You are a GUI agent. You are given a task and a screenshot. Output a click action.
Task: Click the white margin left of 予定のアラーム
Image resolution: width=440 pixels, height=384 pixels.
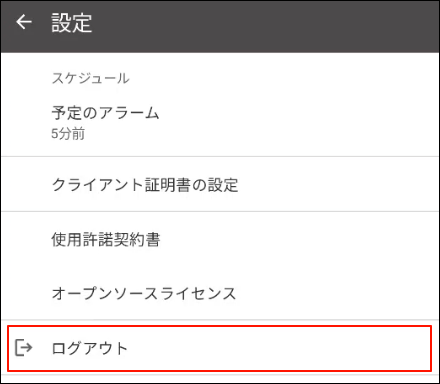point(26,122)
